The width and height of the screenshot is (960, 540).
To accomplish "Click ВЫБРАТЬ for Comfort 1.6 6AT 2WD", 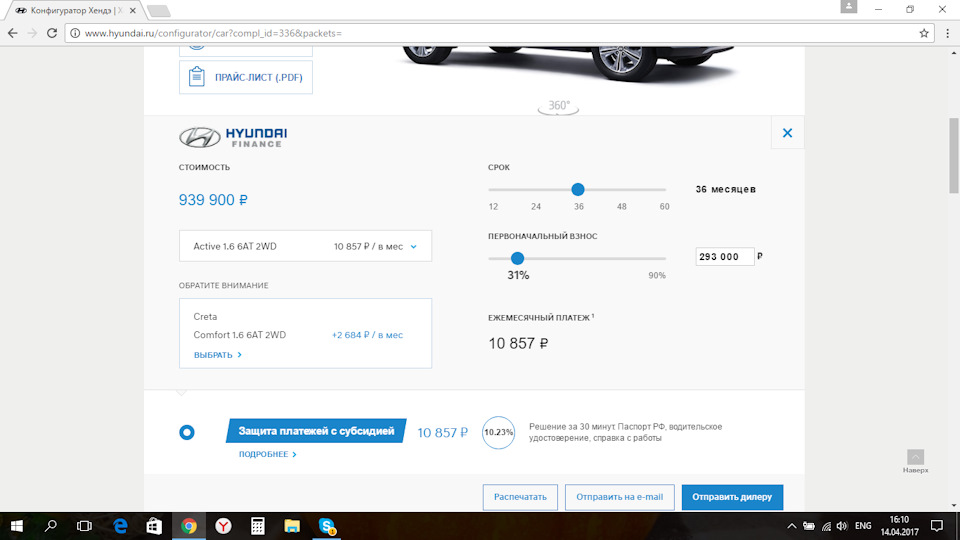I will [217, 355].
